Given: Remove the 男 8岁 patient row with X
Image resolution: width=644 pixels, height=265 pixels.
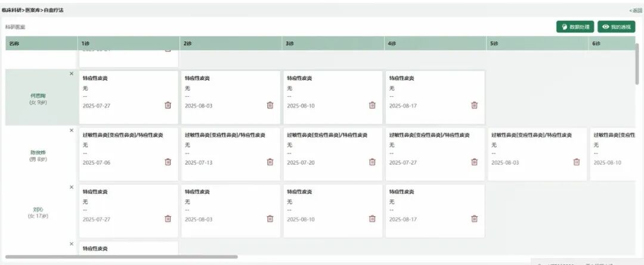Looking at the screenshot, I should 72,130.
